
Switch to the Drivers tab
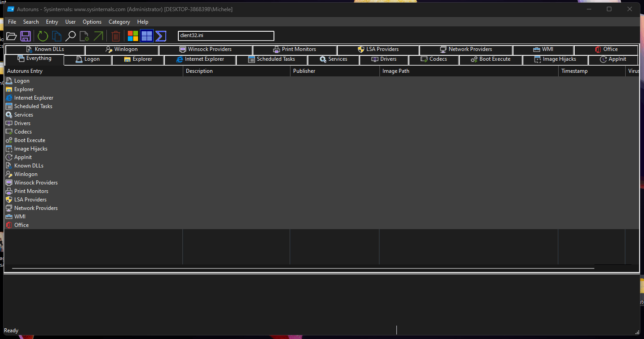tap(384, 59)
